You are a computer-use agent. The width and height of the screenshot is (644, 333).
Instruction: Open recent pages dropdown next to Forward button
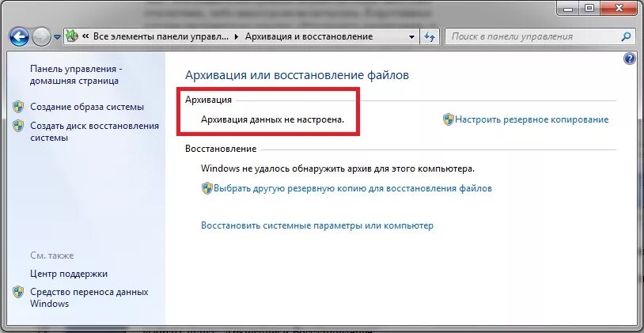pyautogui.click(x=58, y=37)
